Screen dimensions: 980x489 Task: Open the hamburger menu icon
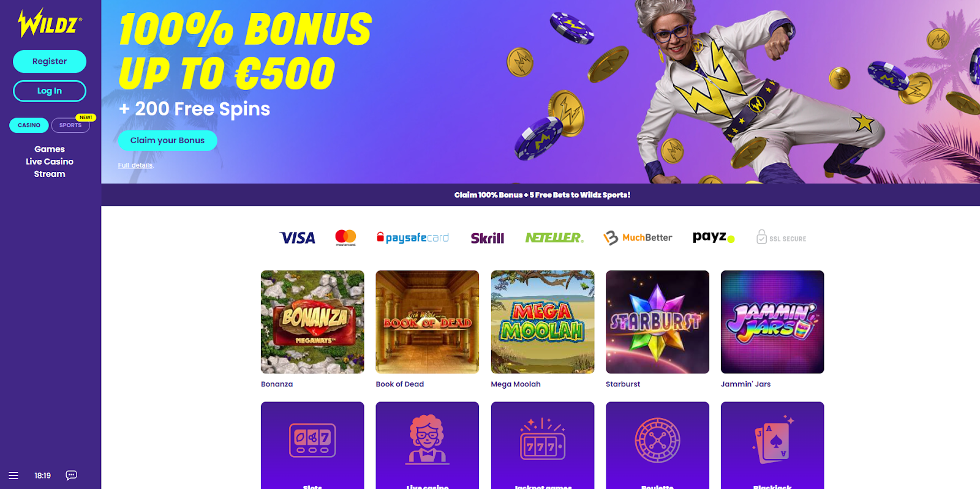pyautogui.click(x=13, y=476)
